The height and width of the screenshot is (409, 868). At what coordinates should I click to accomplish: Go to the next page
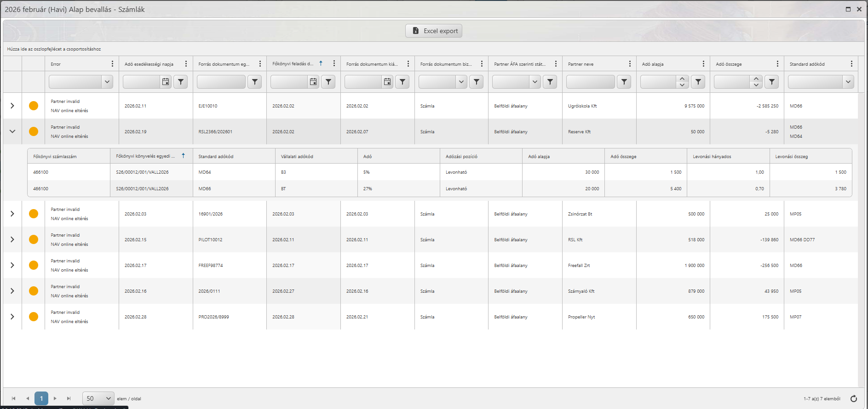55,398
